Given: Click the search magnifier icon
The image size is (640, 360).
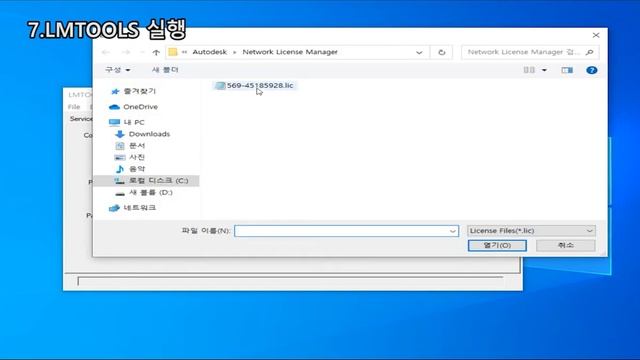Looking at the screenshot, I should (589, 52).
